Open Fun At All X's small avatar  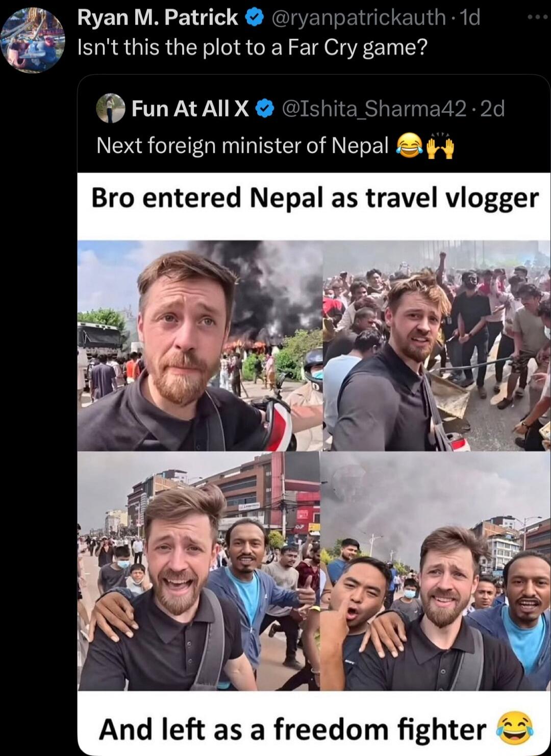(x=111, y=108)
